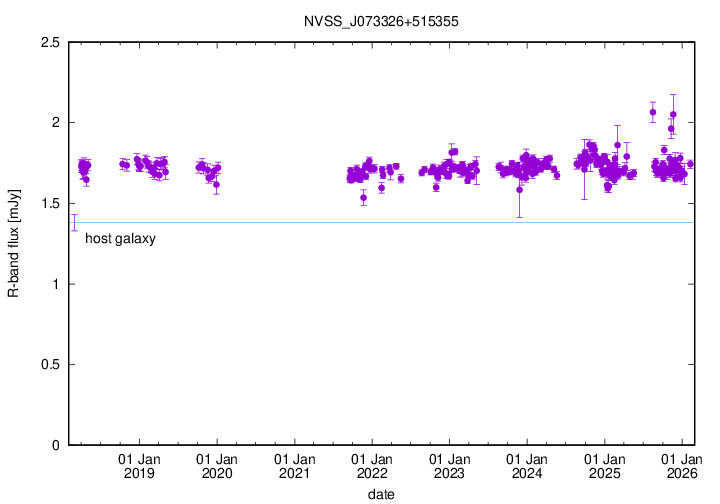
Task: Click the 0.5 y-axis tick label
Action: click(48, 365)
